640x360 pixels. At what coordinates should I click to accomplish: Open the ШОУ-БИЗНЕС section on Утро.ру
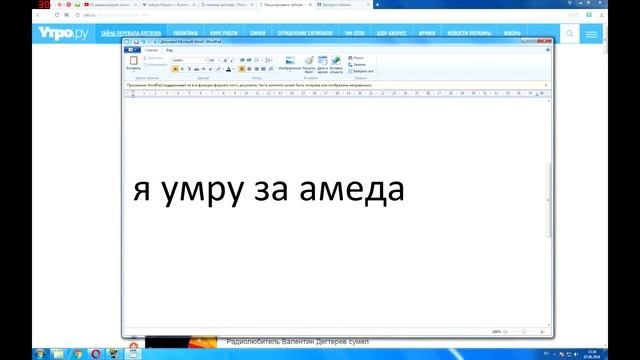(x=391, y=33)
